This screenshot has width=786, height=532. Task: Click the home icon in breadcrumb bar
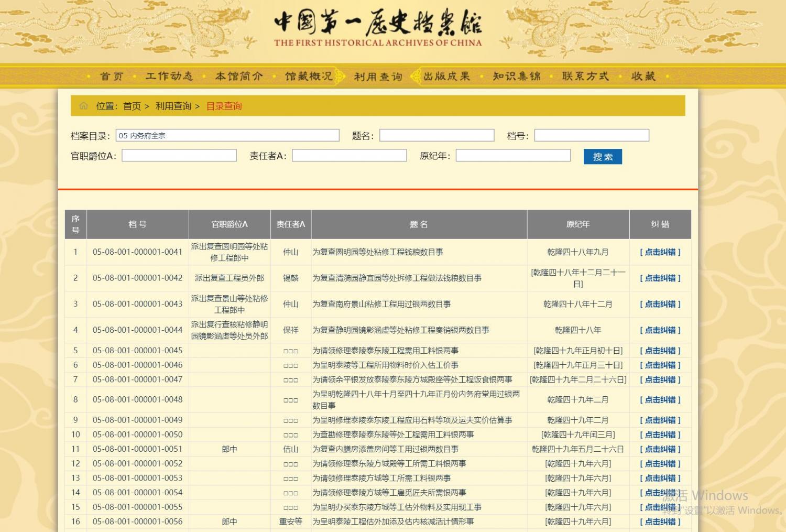[84, 106]
